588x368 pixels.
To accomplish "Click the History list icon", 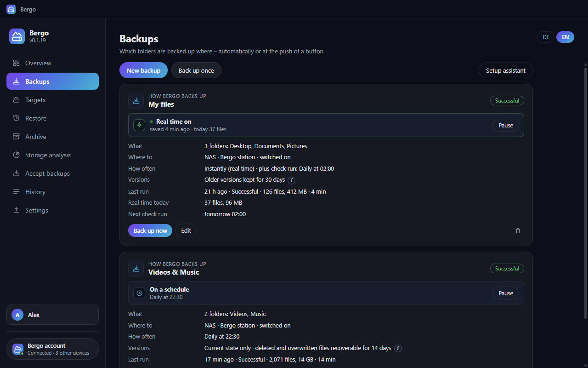I will click(16, 192).
